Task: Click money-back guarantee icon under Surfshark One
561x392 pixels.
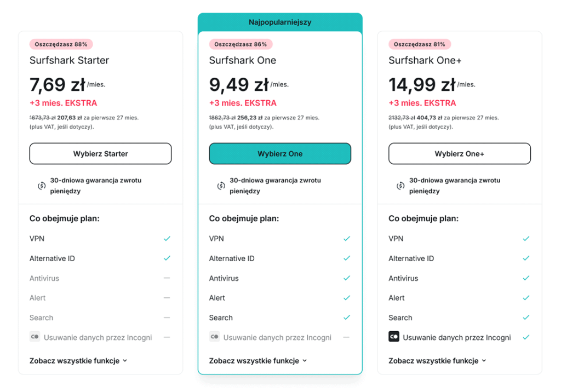Action: (221, 186)
